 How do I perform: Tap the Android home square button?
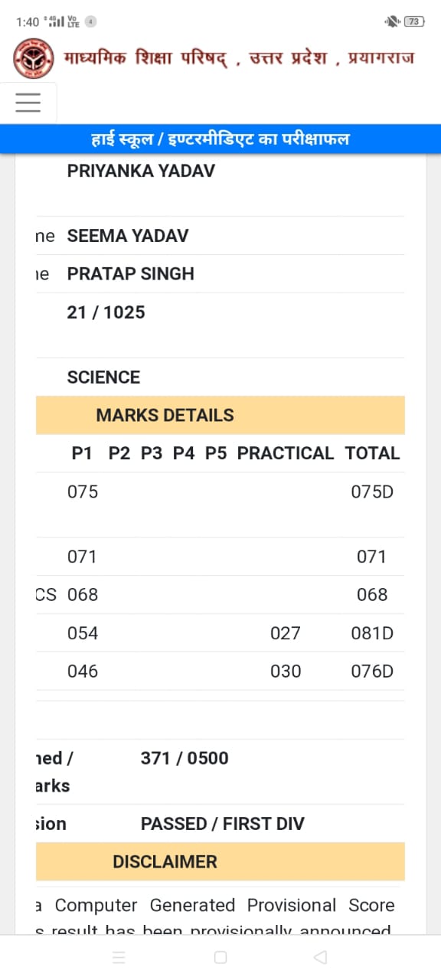(220, 957)
